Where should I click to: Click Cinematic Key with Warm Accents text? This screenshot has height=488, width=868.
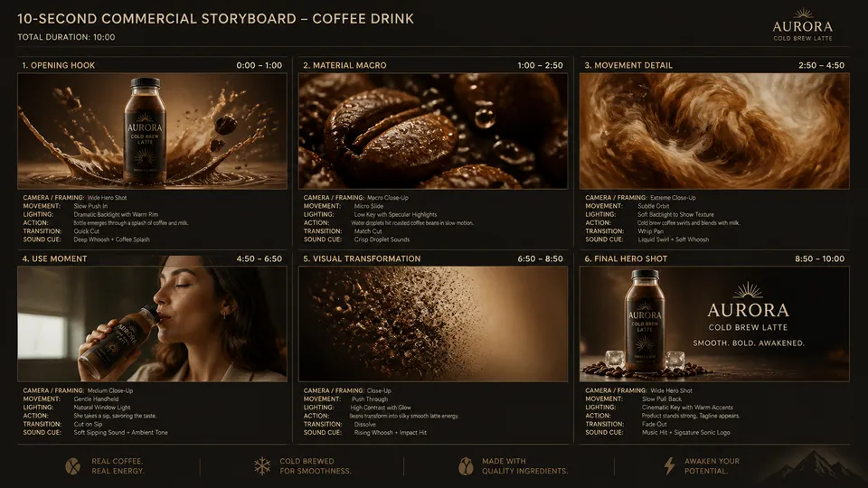687,408
